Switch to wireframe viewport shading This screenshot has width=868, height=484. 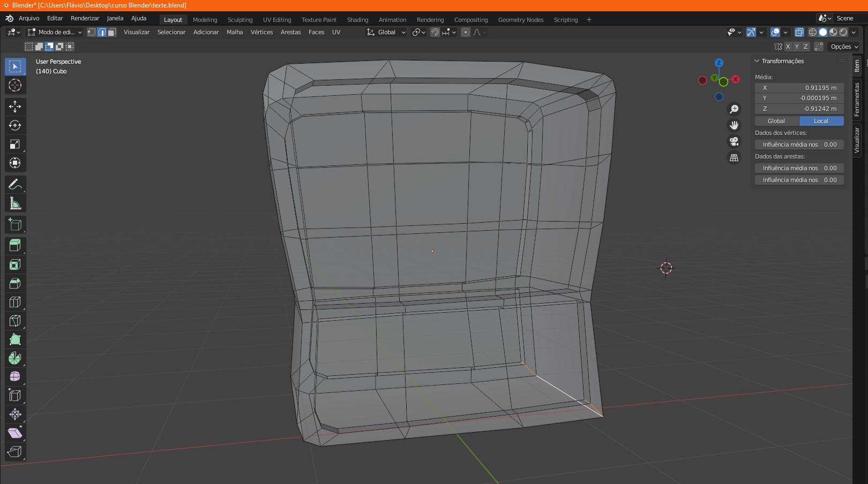tap(813, 32)
